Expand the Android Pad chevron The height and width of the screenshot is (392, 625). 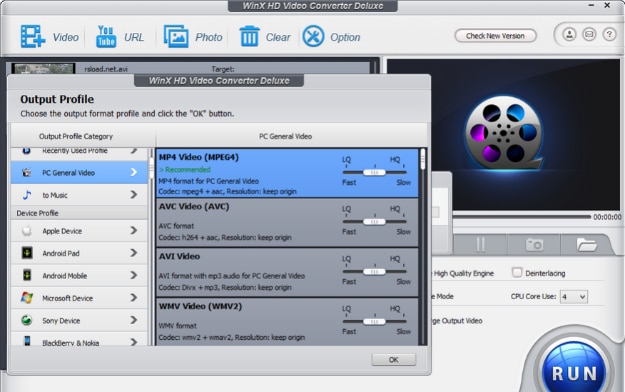pos(134,253)
